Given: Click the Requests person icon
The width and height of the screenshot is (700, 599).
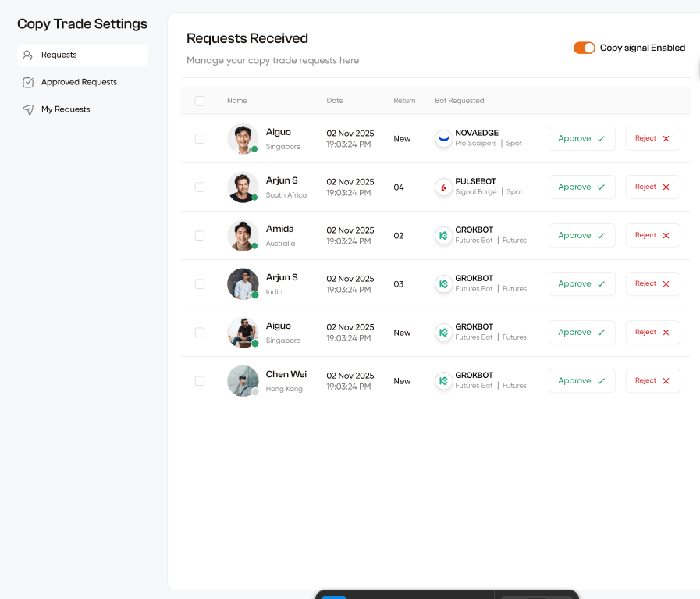Looking at the screenshot, I should [27, 55].
